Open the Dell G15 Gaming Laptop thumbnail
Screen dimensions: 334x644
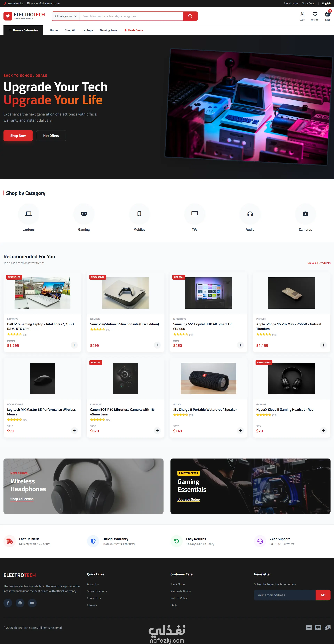pos(42,293)
